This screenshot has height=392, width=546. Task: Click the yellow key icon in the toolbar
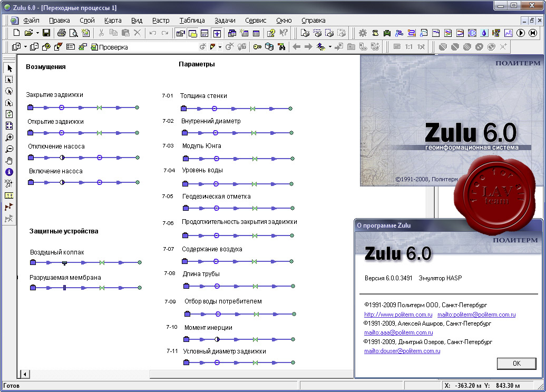click(x=257, y=47)
